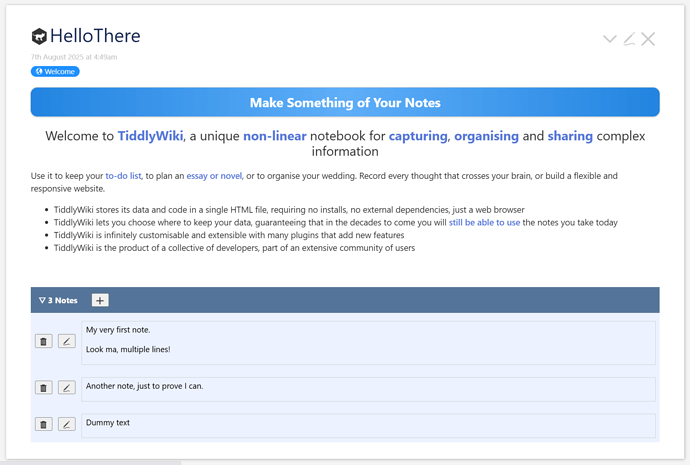This screenshot has height=465, width=690.
Task: Edit the 'Dummy text' note
Action: (66, 424)
